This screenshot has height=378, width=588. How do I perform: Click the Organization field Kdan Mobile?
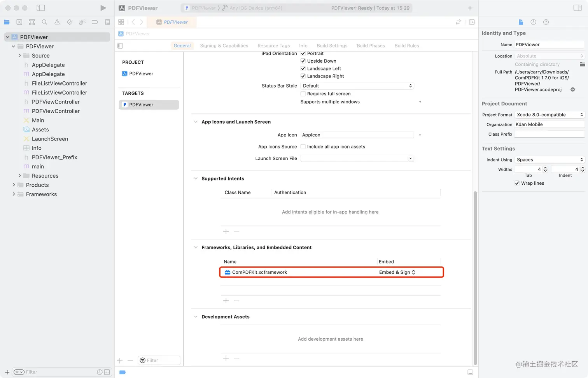click(x=549, y=124)
